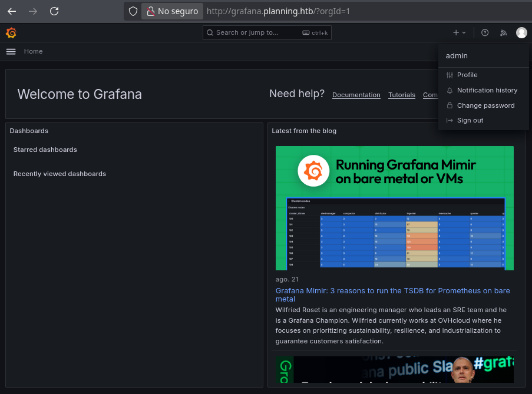Click the user avatar icon

pyautogui.click(x=521, y=32)
